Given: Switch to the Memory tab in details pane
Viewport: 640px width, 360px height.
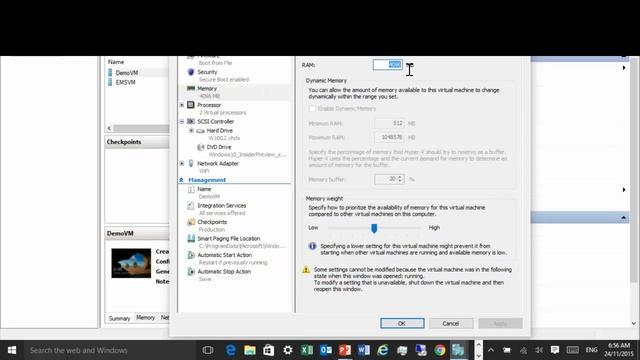Looking at the screenshot, I should (146, 318).
